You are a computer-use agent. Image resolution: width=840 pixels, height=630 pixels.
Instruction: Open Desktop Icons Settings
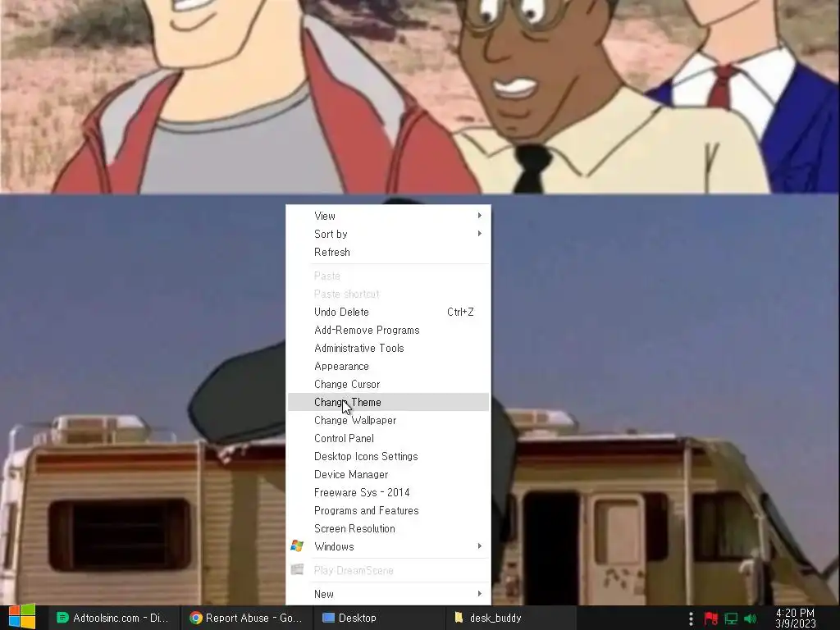click(388, 456)
